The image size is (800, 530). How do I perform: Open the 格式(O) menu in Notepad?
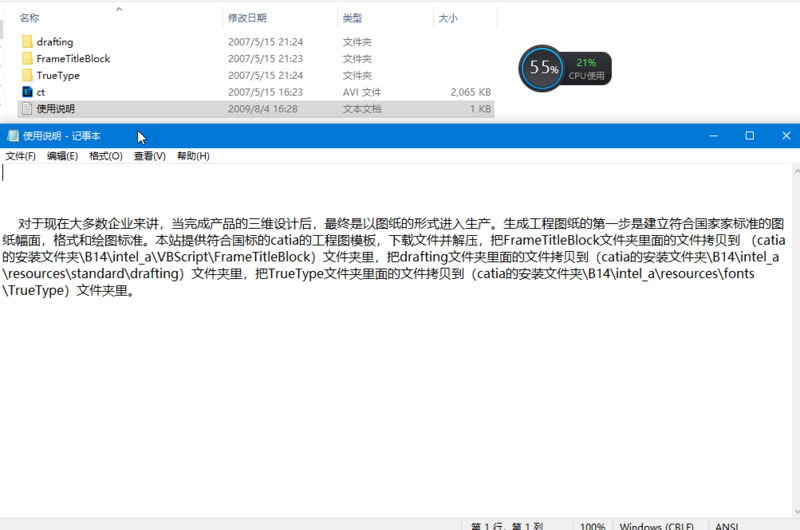[x=106, y=156]
